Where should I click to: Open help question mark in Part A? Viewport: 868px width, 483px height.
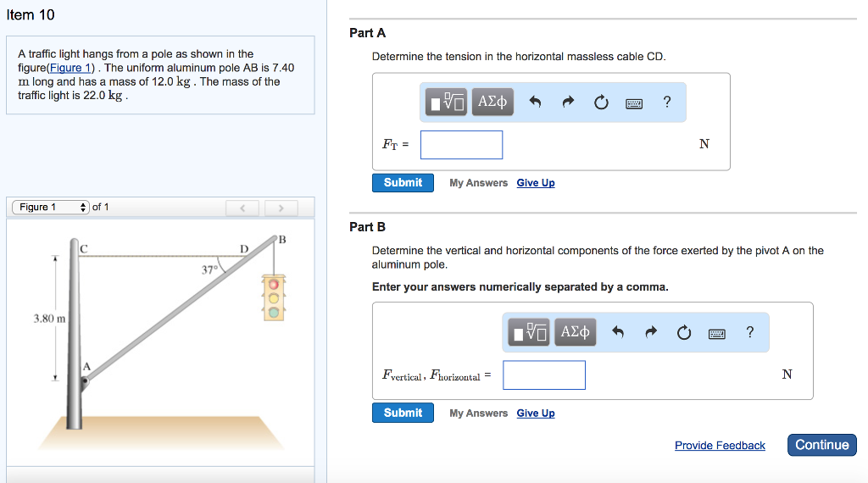(x=667, y=103)
